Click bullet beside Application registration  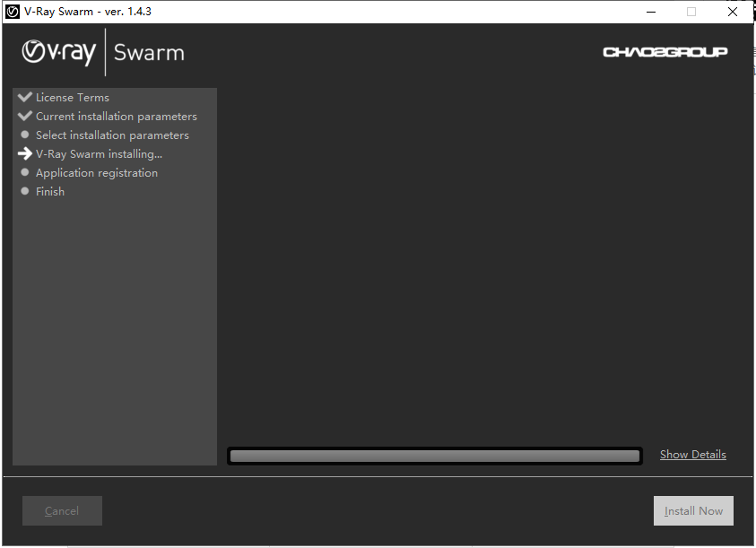[25, 172]
